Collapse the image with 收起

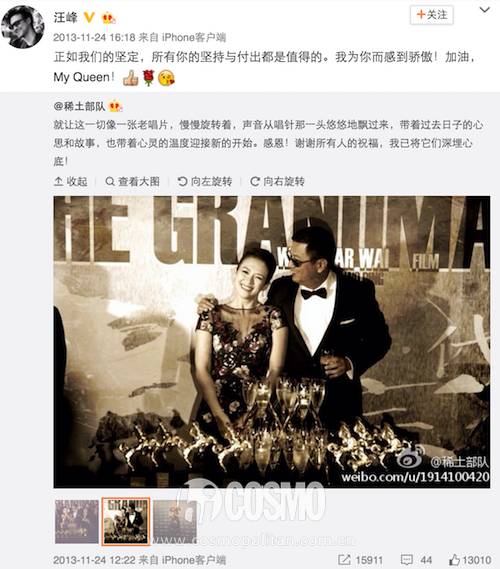[71, 181]
